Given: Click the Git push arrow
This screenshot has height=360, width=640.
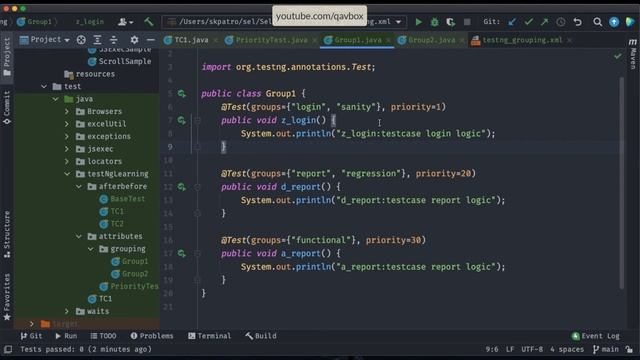Looking at the screenshot, I should tap(544, 22).
